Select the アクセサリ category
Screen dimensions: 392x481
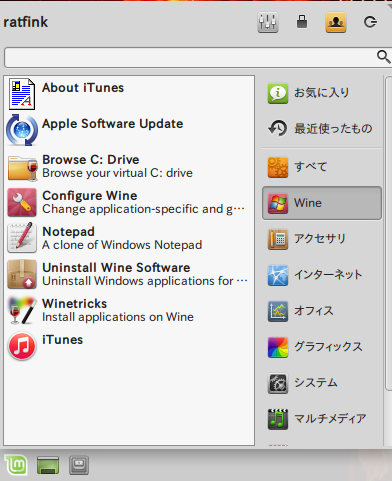(x=322, y=239)
